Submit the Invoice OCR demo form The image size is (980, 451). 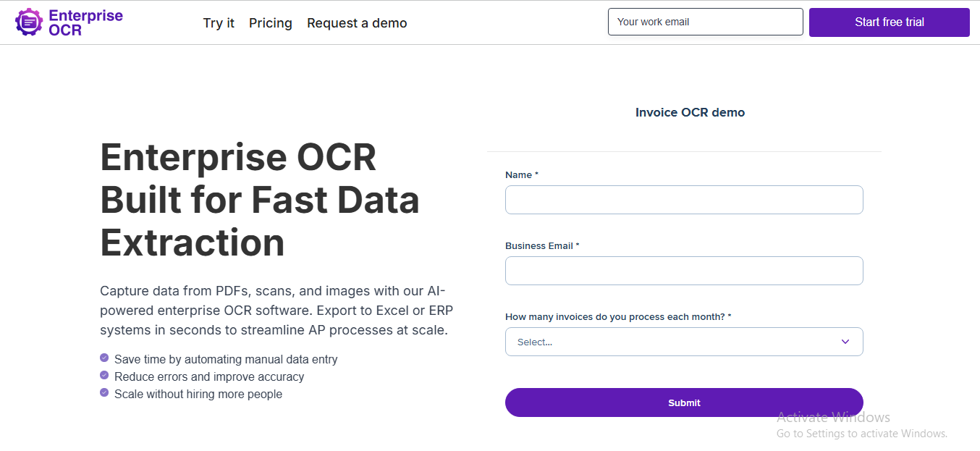click(684, 402)
